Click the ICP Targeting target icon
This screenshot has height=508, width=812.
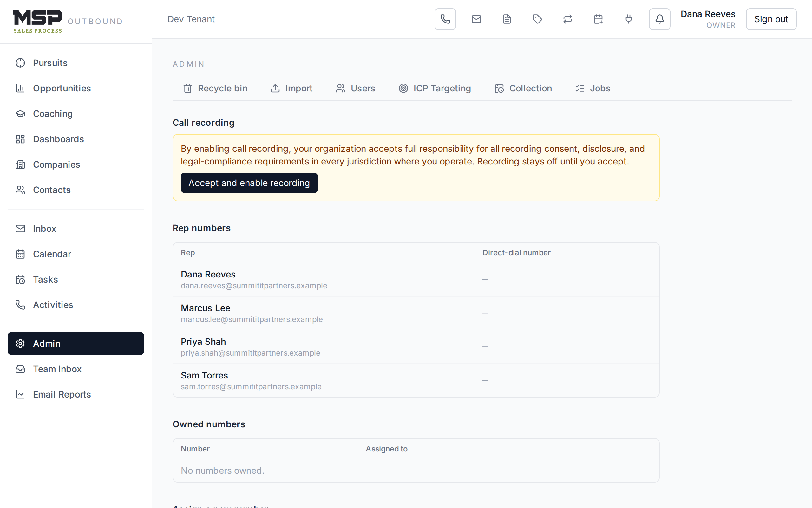403,88
